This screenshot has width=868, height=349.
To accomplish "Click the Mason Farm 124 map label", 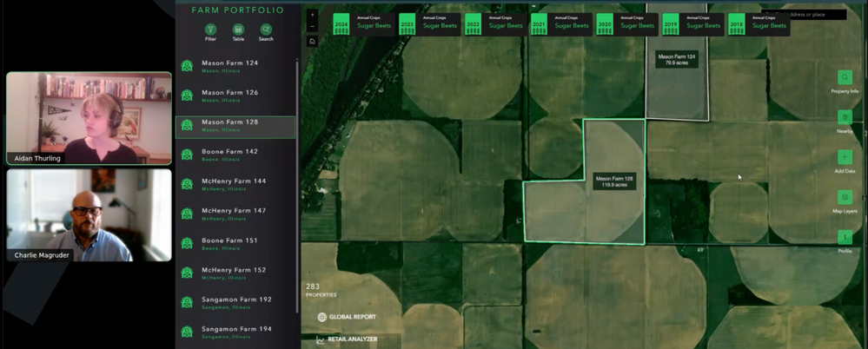I will pos(677,60).
